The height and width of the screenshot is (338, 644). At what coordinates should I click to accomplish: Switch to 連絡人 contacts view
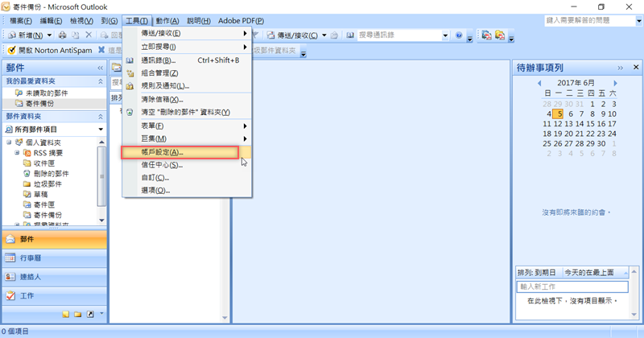tap(54, 277)
